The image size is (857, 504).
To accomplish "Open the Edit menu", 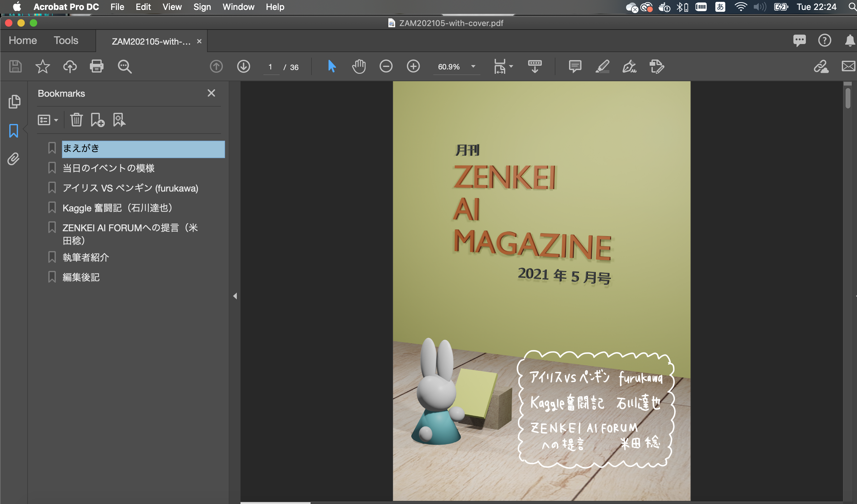I will coord(143,7).
